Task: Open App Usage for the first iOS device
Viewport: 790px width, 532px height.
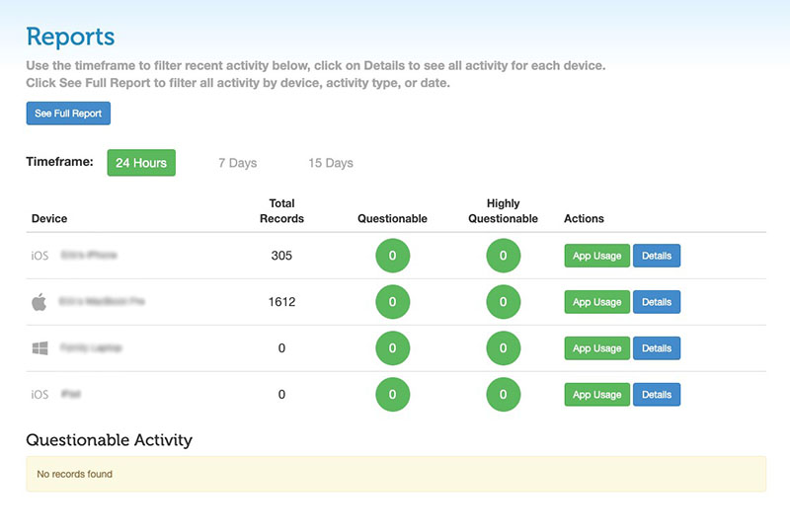Action: (596, 256)
